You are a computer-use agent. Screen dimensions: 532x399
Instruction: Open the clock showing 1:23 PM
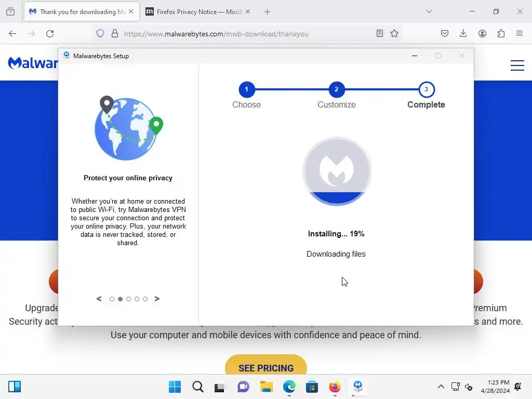tap(495, 387)
